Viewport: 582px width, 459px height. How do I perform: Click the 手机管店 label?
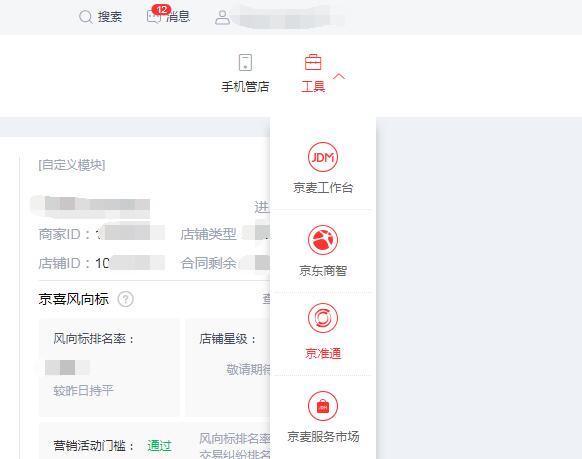tap(245, 87)
